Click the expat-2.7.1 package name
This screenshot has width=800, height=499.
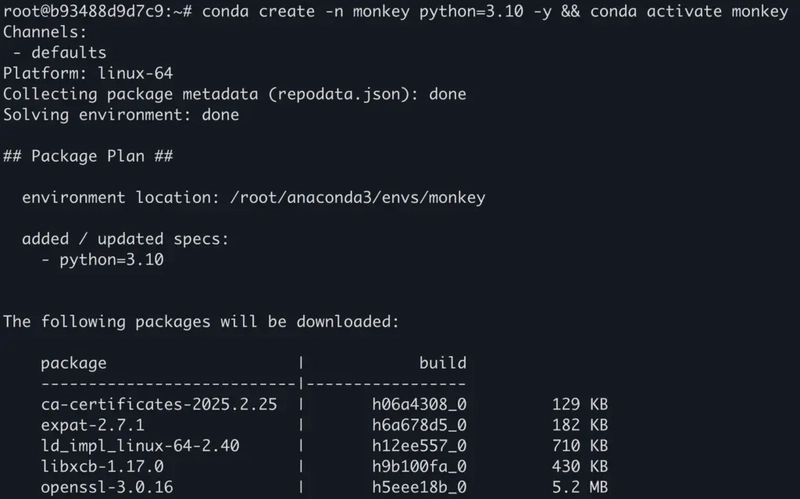coord(92,425)
